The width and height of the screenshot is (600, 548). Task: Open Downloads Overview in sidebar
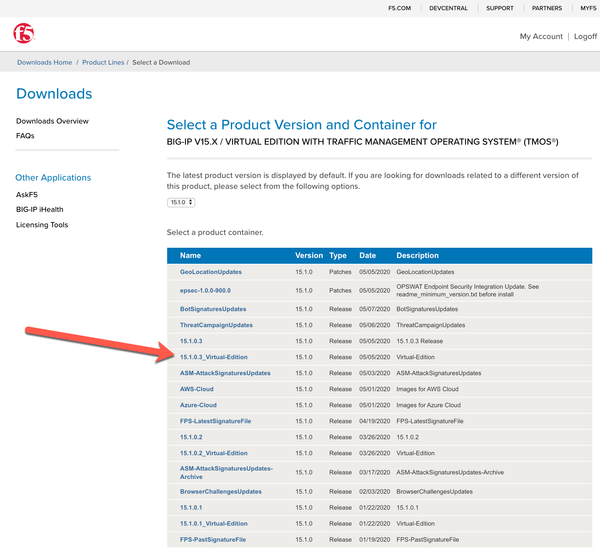point(52,121)
